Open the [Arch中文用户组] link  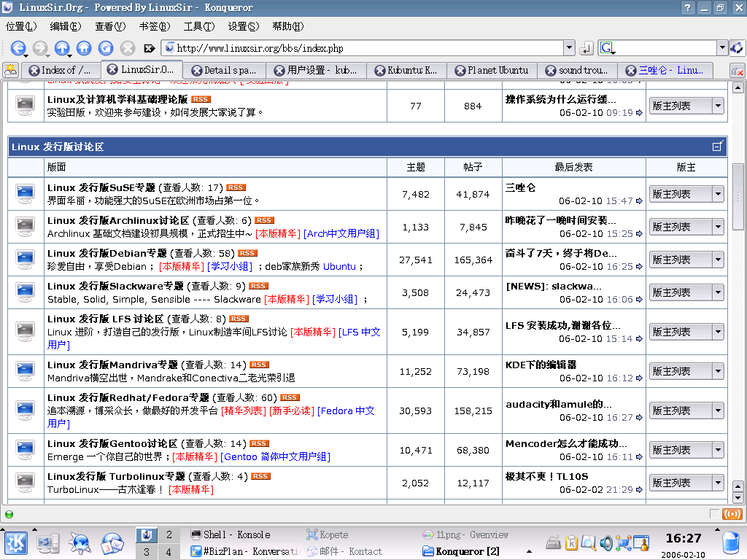(341, 234)
